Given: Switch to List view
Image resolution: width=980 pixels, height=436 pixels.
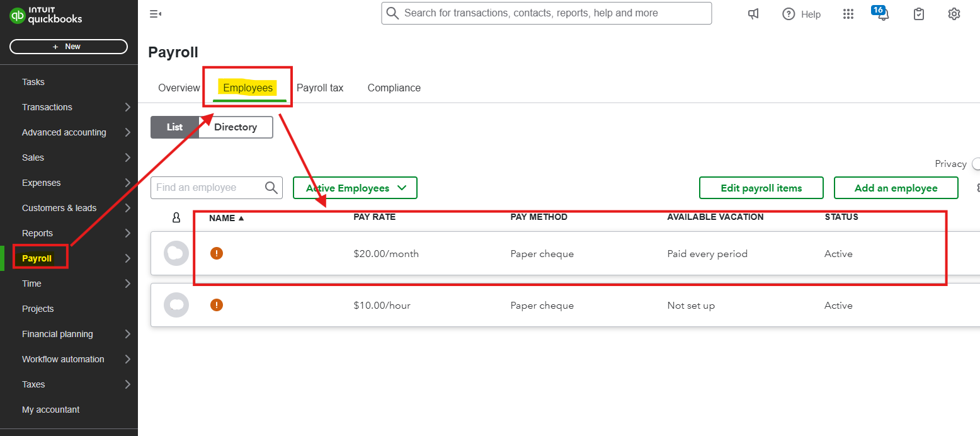Looking at the screenshot, I should click(175, 127).
